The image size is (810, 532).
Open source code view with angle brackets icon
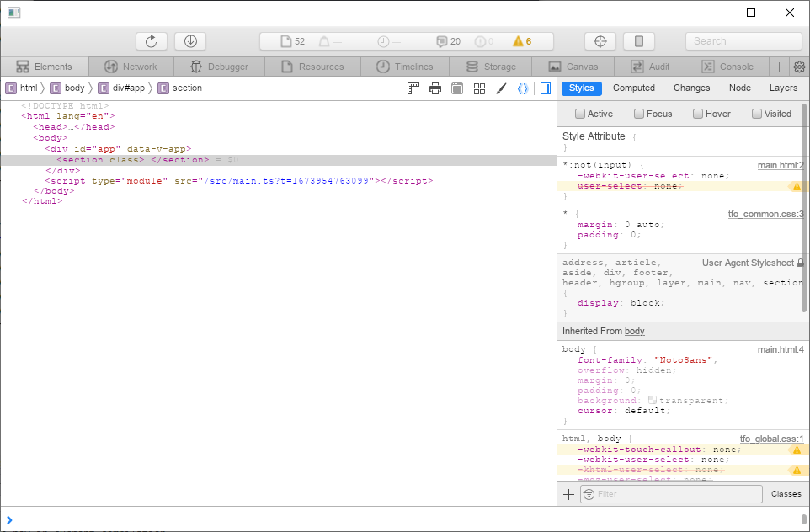click(x=523, y=88)
